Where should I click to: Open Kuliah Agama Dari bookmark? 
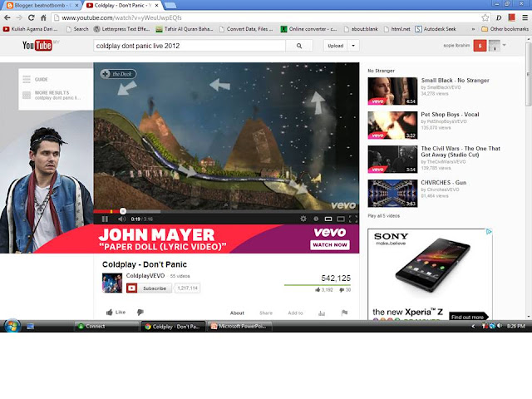click(x=31, y=29)
